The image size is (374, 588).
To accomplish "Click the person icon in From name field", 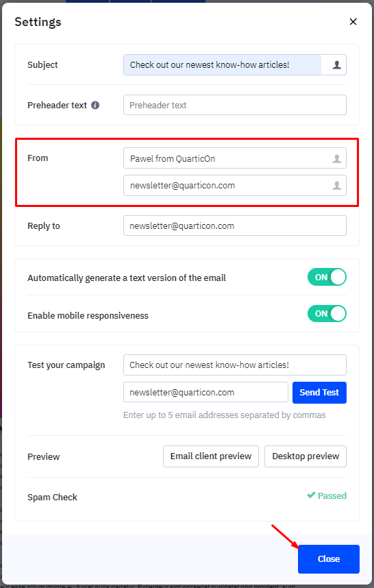I will click(x=336, y=158).
